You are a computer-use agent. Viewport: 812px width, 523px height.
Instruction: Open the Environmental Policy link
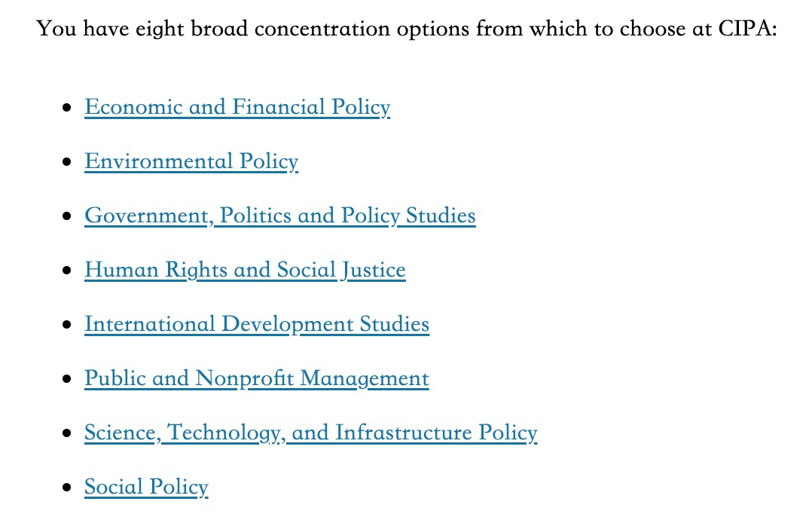point(191,162)
